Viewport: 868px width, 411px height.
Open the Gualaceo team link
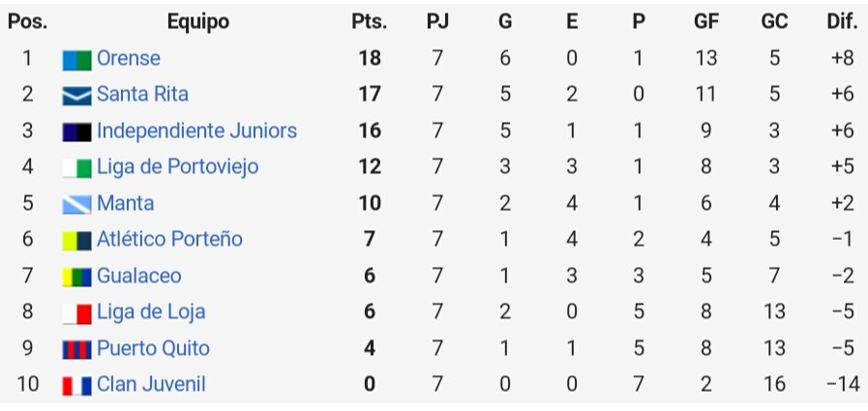(x=139, y=276)
